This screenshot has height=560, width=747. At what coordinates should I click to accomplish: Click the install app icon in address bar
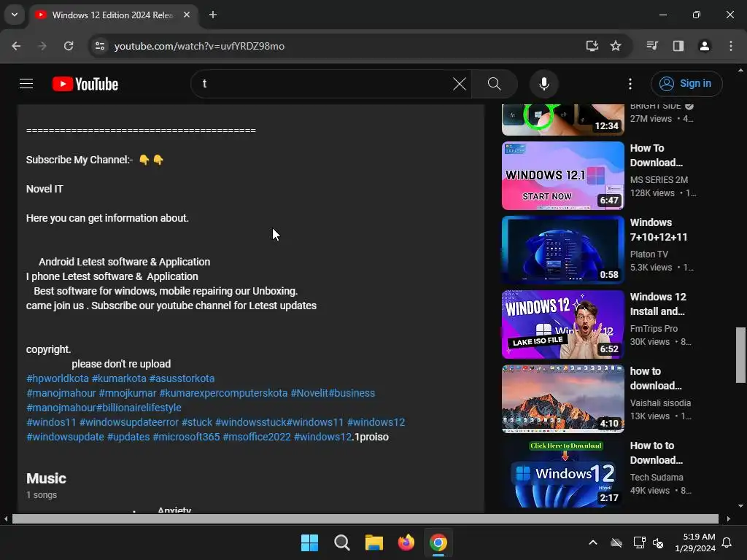592,46
